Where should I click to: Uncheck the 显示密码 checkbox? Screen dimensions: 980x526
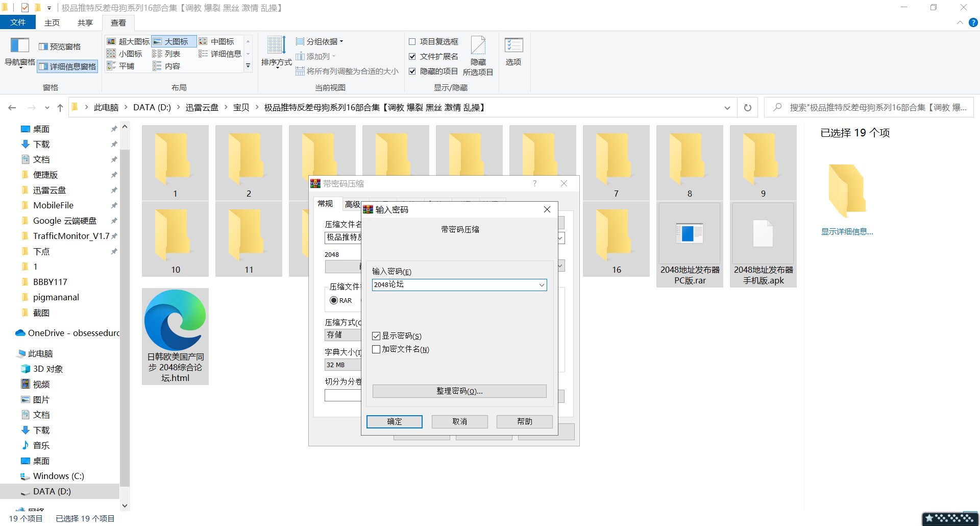pos(376,336)
